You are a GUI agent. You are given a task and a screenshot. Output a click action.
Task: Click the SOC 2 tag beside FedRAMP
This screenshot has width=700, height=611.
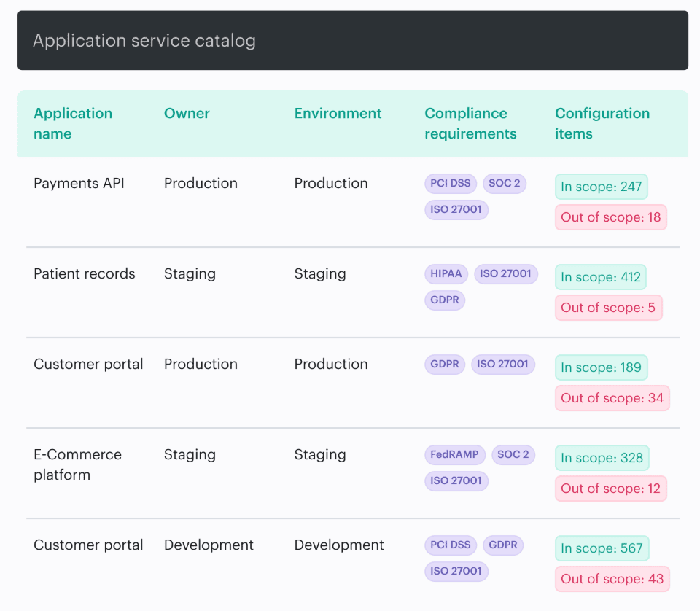(x=513, y=454)
